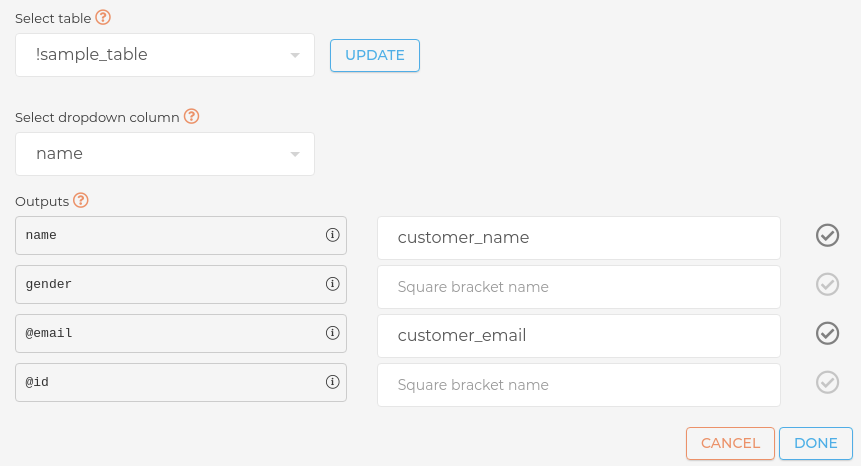Toggle checkmark for customer_name output
This screenshot has height=466, width=861.
pos(827,236)
